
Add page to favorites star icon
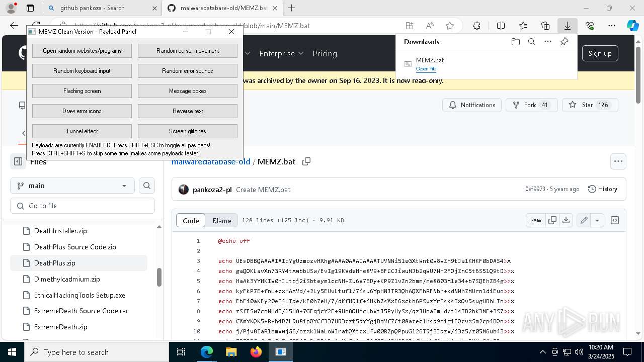(450, 26)
